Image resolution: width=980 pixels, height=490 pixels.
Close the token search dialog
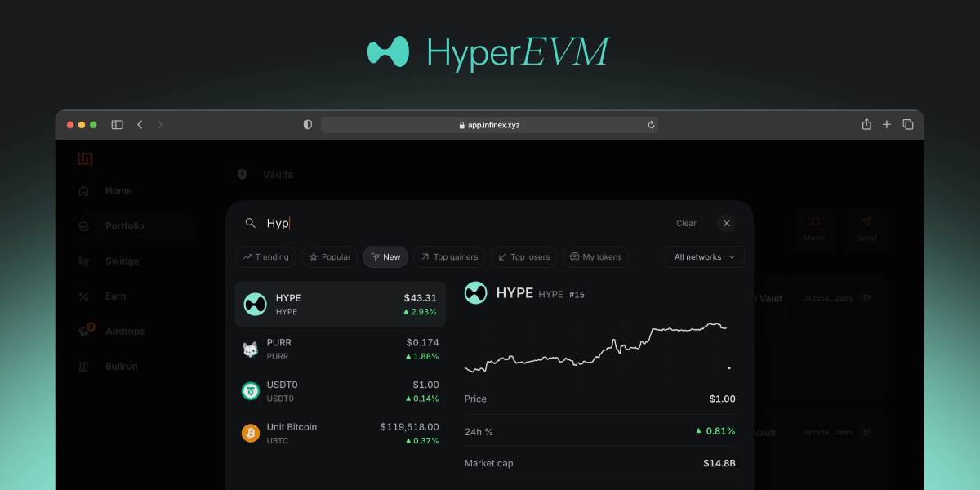[x=726, y=223]
